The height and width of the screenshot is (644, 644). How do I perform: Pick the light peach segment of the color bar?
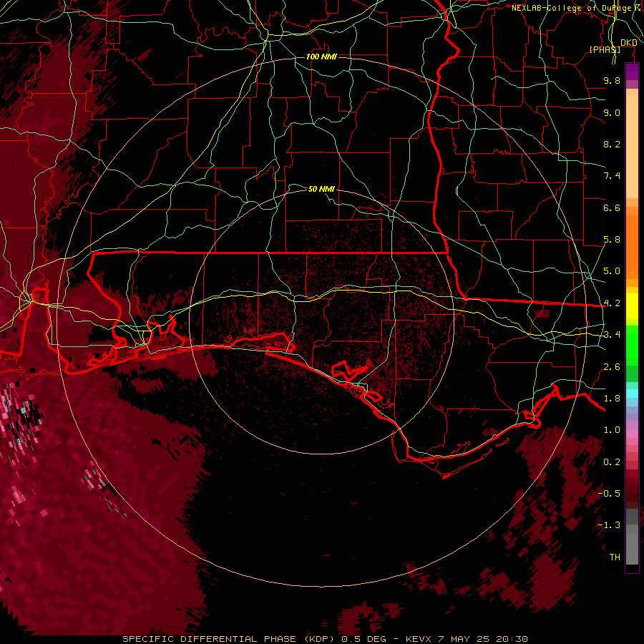point(632,147)
